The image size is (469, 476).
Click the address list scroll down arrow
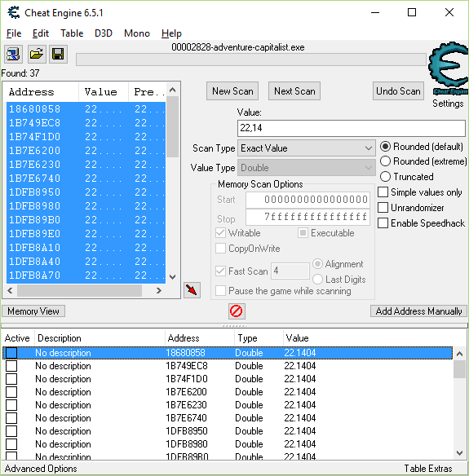(459, 453)
